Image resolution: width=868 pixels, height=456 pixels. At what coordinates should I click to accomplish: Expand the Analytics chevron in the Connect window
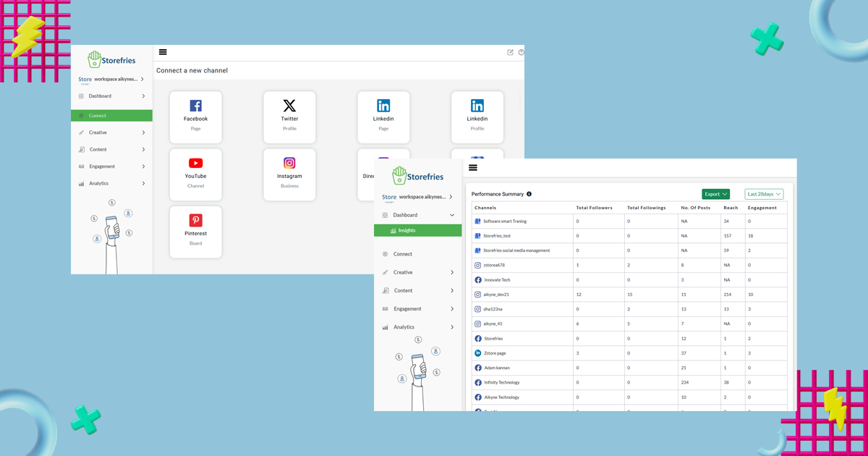point(143,183)
